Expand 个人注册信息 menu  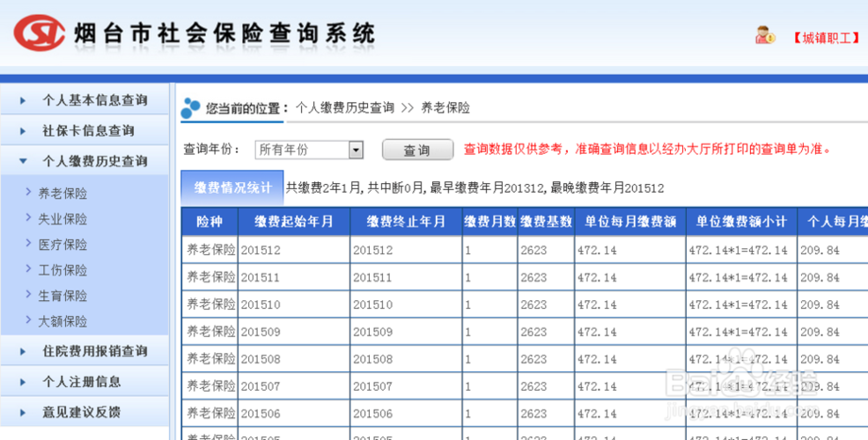tap(85, 381)
